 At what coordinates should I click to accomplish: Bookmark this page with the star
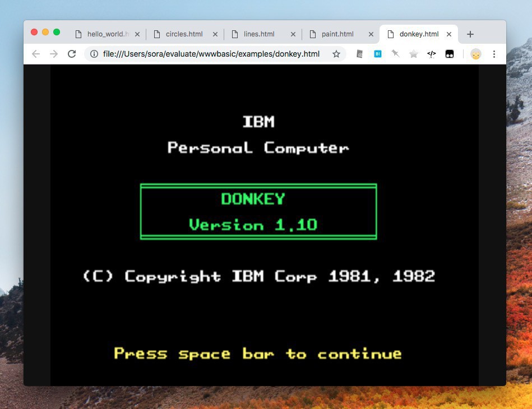click(336, 54)
